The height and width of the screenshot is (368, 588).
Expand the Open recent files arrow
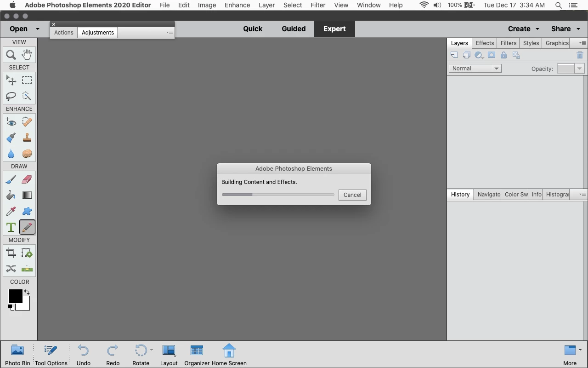pyautogui.click(x=38, y=29)
